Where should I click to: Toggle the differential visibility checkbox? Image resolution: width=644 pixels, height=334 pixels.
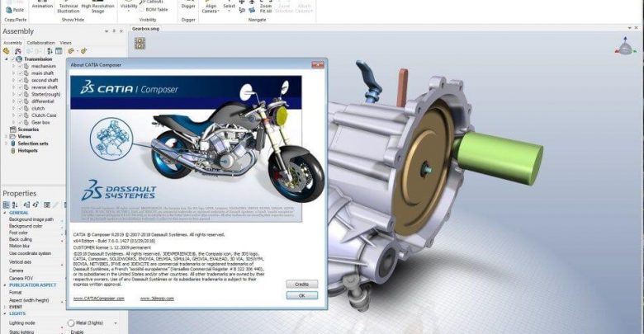coord(20,101)
